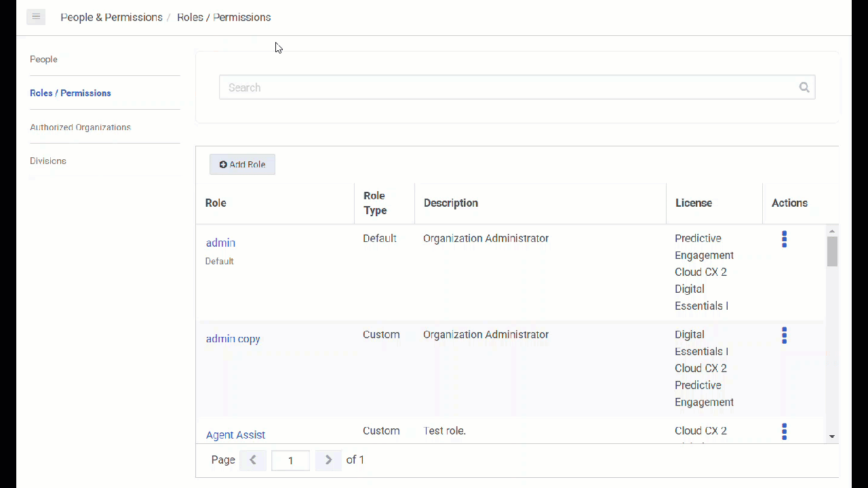868x488 pixels.
Task: Click the search magnifier icon
Action: click(804, 87)
